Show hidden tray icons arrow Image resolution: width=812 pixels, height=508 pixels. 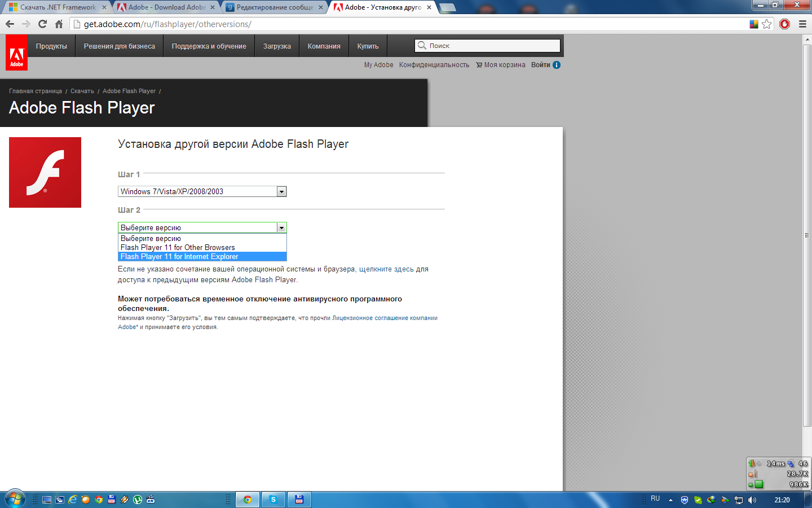pyautogui.click(x=670, y=500)
